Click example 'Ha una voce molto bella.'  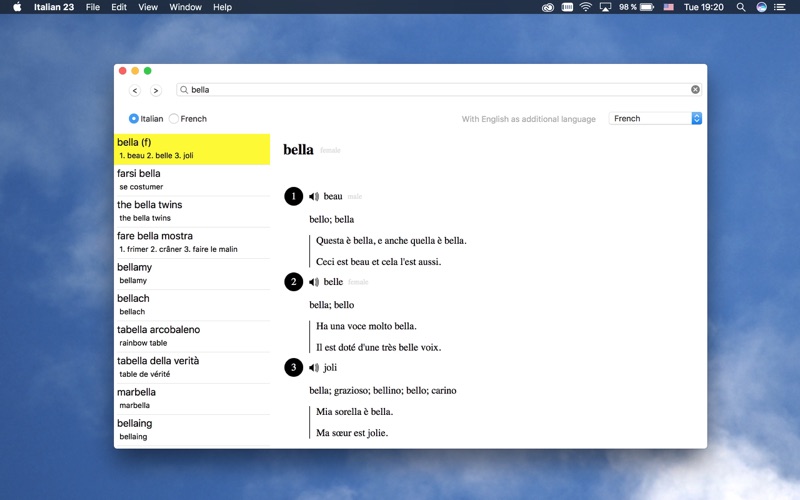(x=366, y=326)
